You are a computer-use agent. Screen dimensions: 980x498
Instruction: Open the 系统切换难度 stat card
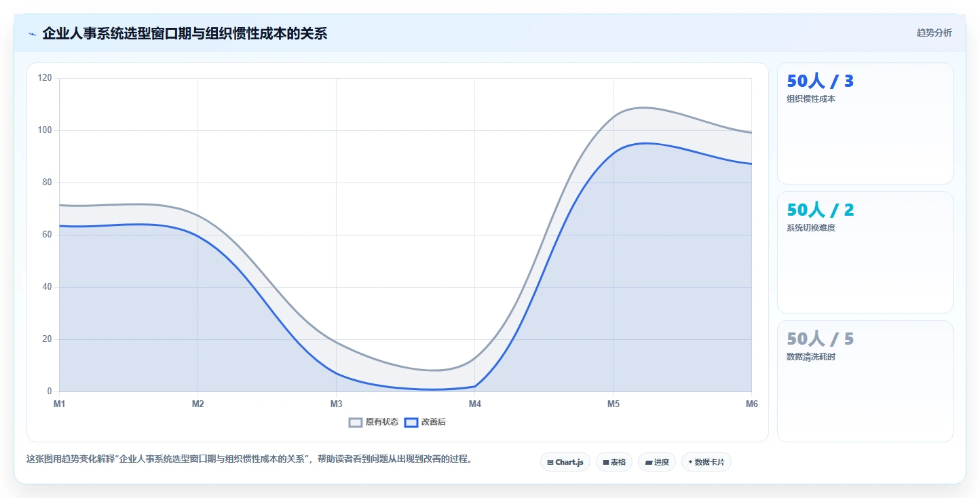tap(865, 252)
